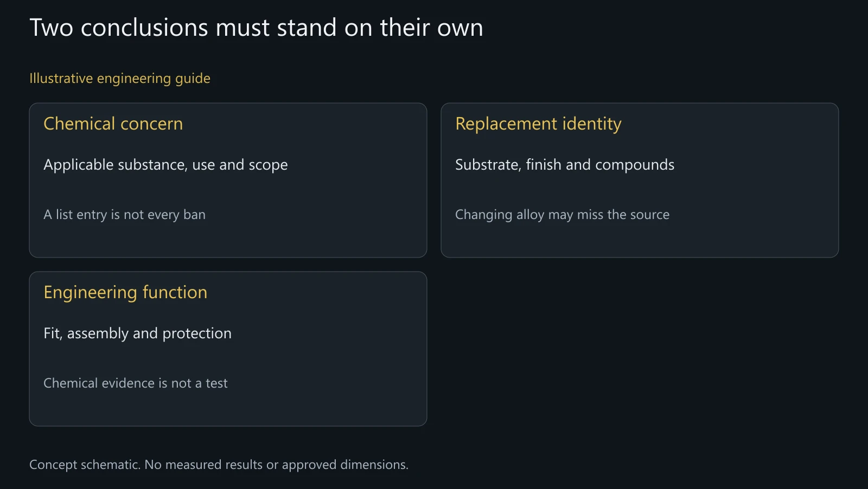Screen dimensions: 868x489
Task: Open the Engineering function card heading
Action: click(x=125, y=292)
